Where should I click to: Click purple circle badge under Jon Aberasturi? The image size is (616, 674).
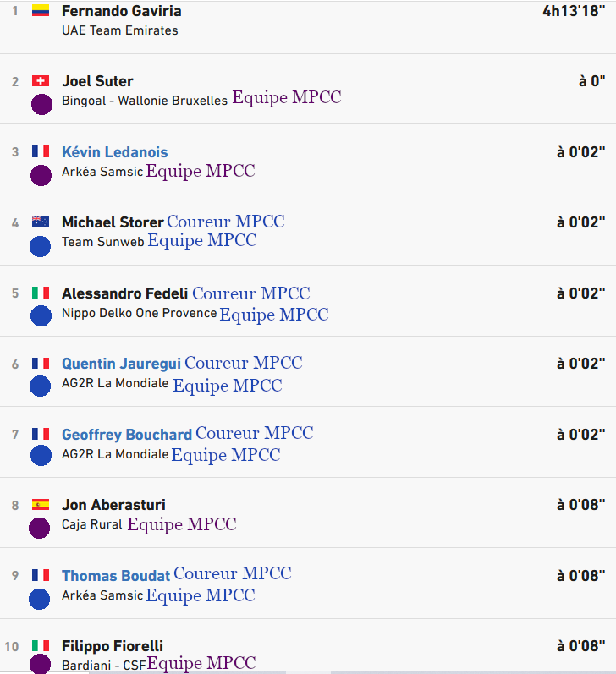coord(40,528)
